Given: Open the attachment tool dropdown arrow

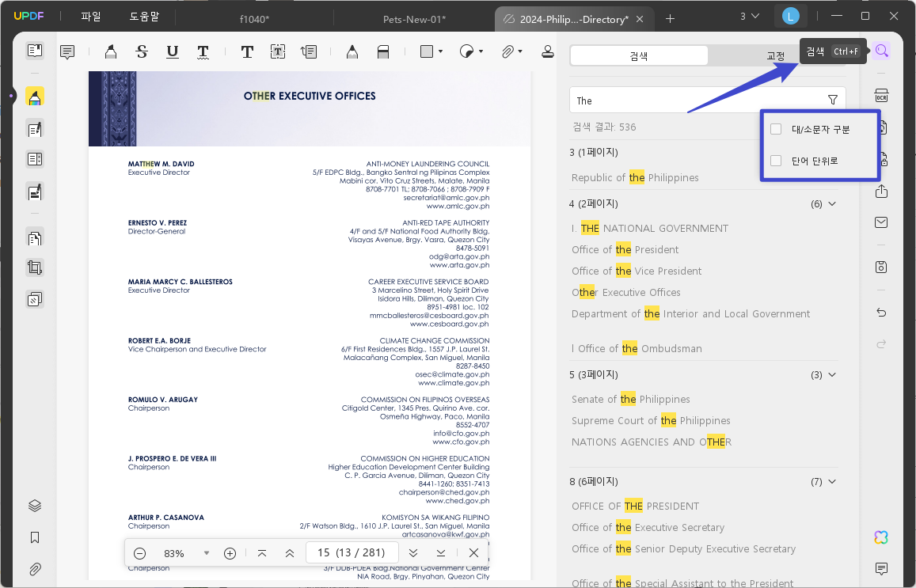Looking at the screenshot, I should (x=520, y=52).
